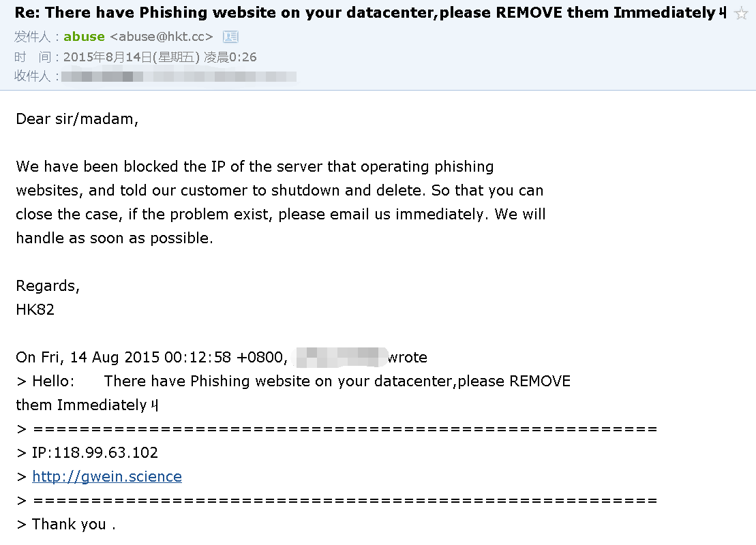Click the 发件人 sender label
756x545 pixels.
(32, 37)
